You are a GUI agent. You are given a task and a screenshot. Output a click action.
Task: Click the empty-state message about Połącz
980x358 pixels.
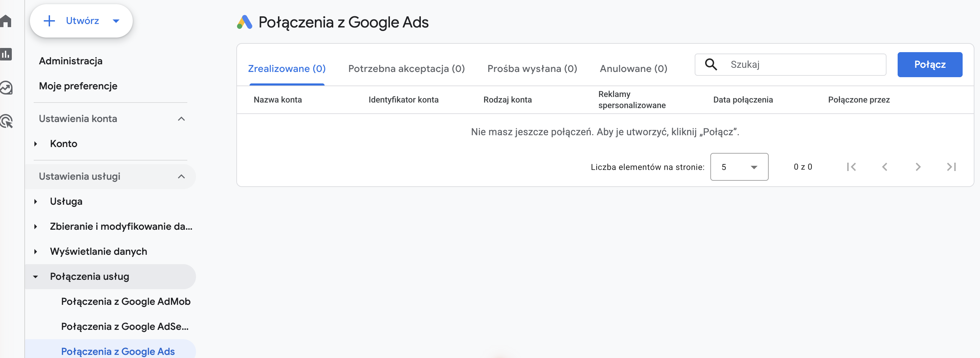[x=605, y=132]
